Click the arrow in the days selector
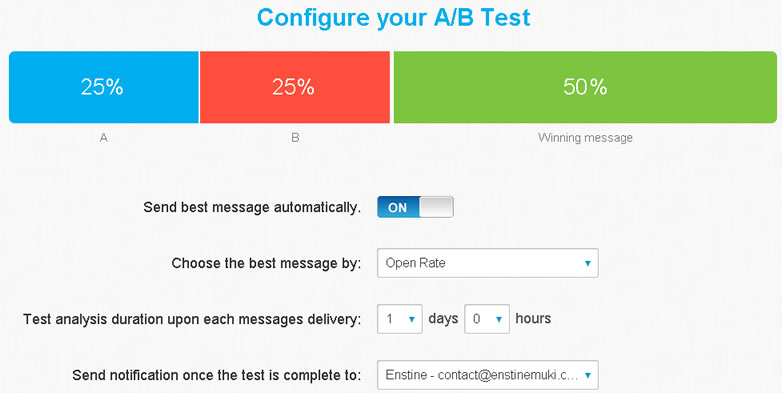 coord(411,319)
